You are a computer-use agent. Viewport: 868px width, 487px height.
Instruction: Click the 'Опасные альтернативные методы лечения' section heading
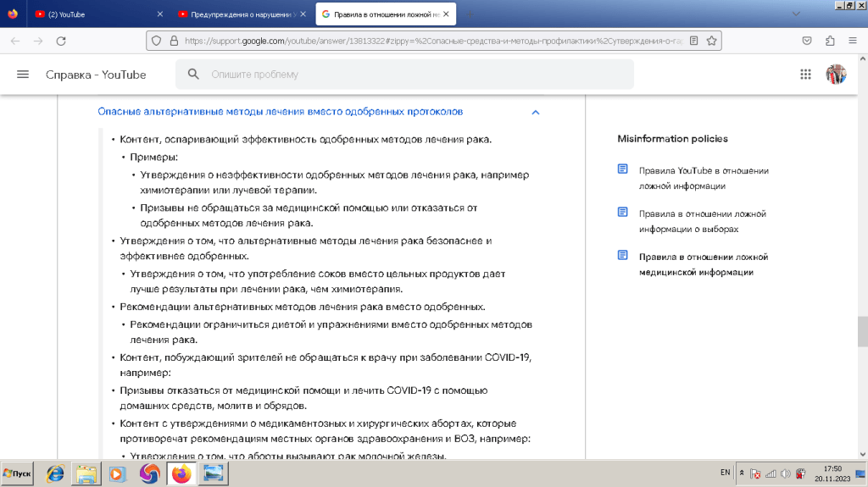280,112
